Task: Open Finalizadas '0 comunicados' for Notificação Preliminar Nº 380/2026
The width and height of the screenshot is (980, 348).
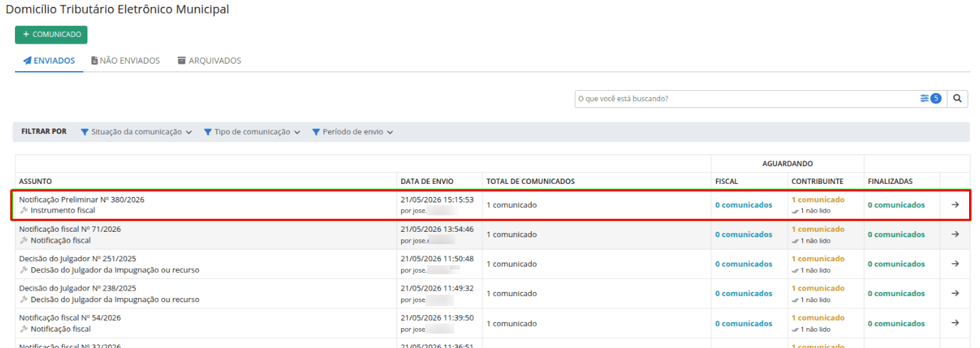Action: 896,205
